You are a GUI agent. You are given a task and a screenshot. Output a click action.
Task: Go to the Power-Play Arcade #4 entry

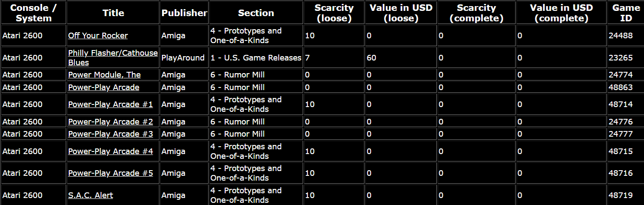(110, 151)
